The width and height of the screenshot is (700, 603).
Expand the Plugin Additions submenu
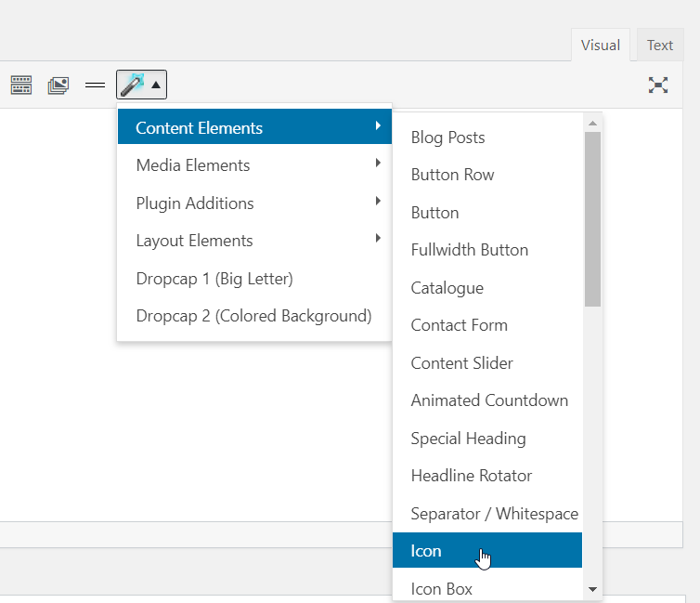pos(254,203)
